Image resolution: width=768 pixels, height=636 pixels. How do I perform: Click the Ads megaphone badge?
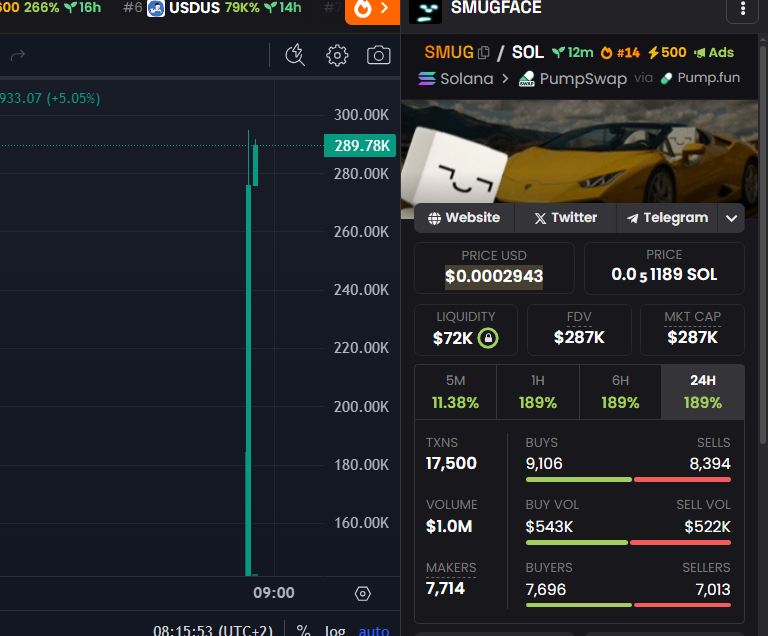714,52
